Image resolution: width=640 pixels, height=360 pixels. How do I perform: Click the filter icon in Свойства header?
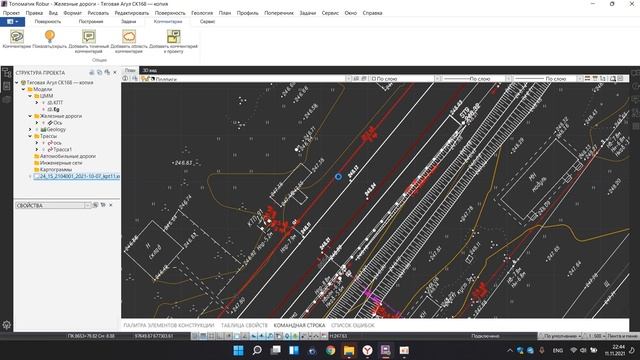[x=103, y=205]
